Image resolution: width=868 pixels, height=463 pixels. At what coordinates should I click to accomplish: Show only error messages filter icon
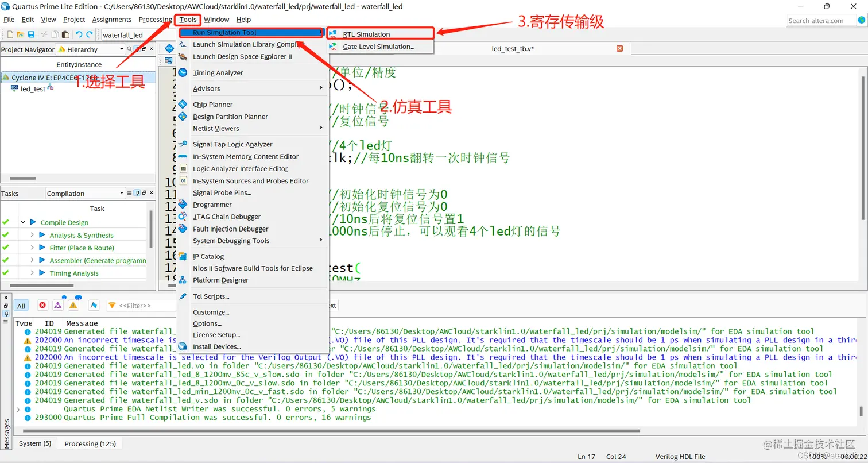(x=42, y=305)
